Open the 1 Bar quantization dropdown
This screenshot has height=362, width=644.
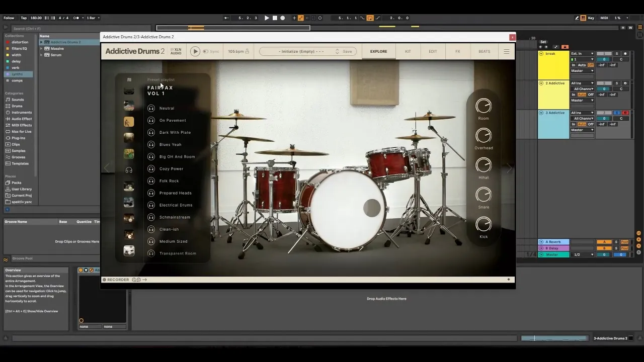click(x=93, y=18)
